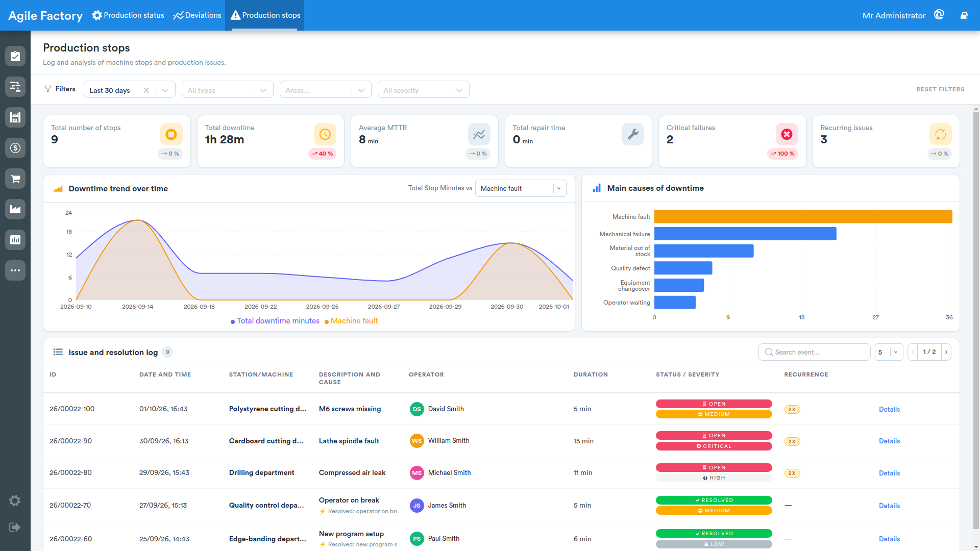Image resolution: width=980 pixels, height=551 pixels.
Task: Click the orange Machine fault bar
Action: (x=803, y=216)
